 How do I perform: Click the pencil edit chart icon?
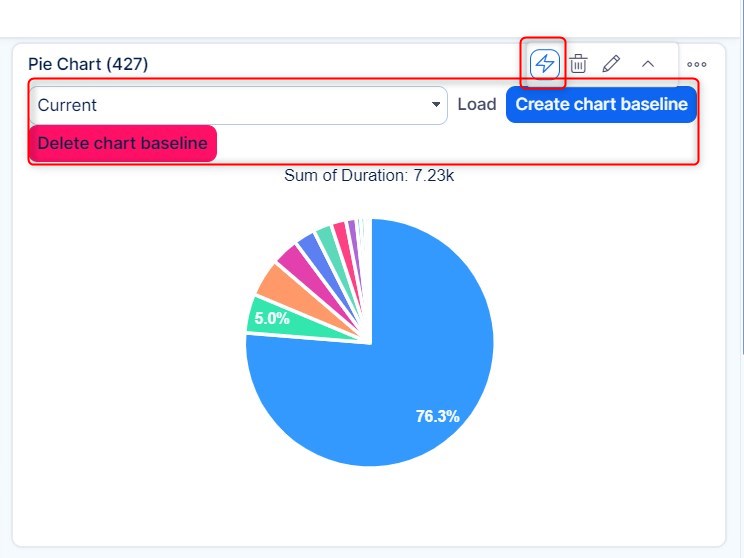612,64
